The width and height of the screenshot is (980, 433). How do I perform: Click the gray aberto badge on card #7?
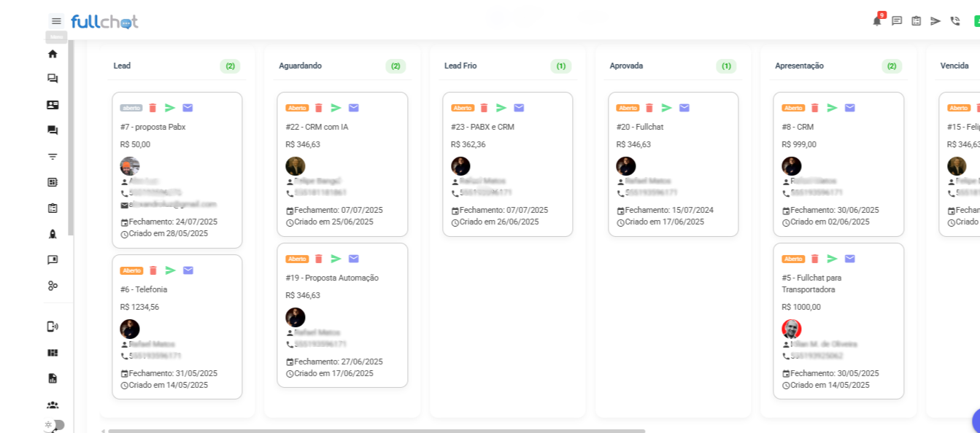131,108
